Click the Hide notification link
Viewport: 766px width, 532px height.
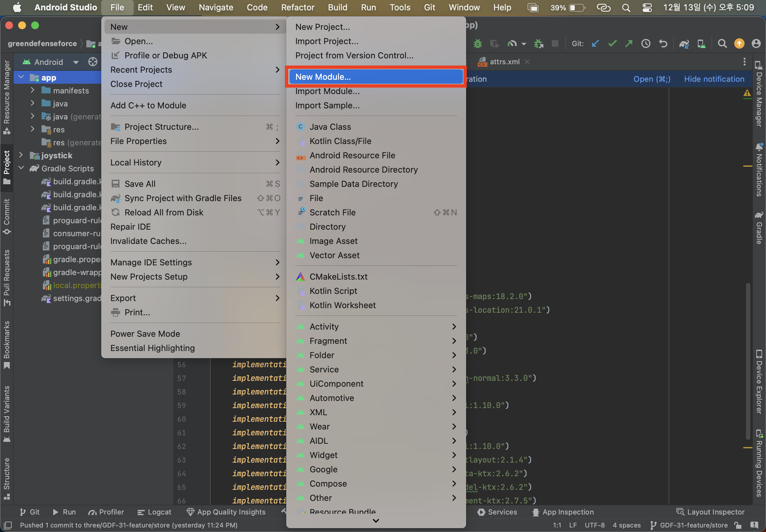[x=714, y=79]
